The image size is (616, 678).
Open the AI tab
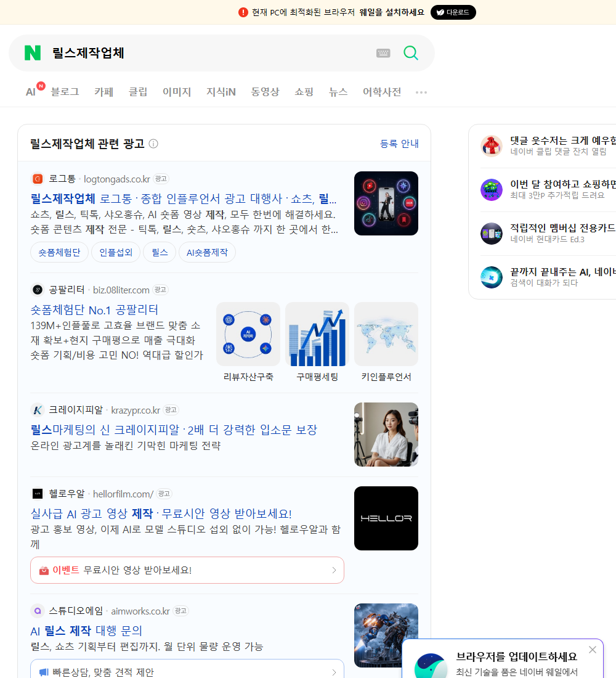pyautogui.click(x=31, y=92)
